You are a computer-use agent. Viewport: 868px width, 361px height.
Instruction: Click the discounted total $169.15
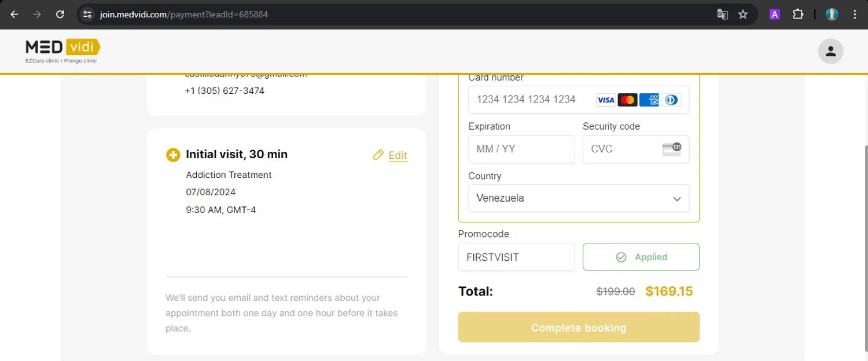[669, 291]
